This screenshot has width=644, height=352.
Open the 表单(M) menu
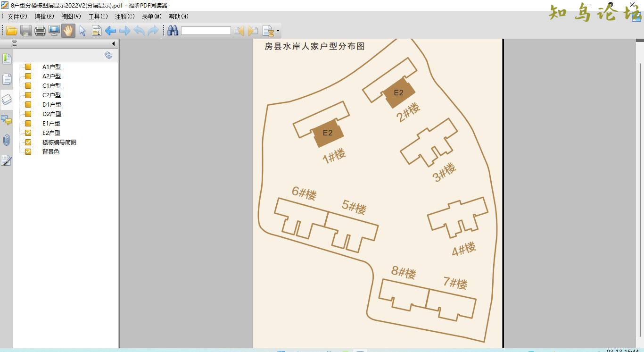152,17
